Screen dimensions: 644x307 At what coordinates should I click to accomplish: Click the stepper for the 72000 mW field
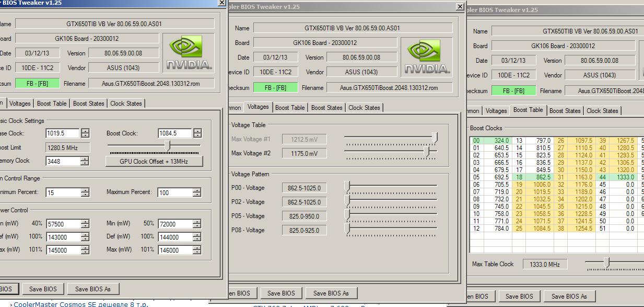click(197, 224)
